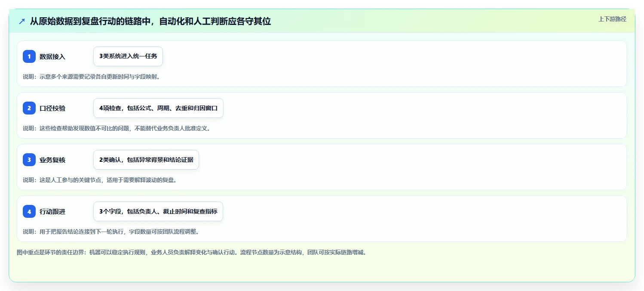Select the step 4 number badge

pyautogui.click(x=29, y=211)
